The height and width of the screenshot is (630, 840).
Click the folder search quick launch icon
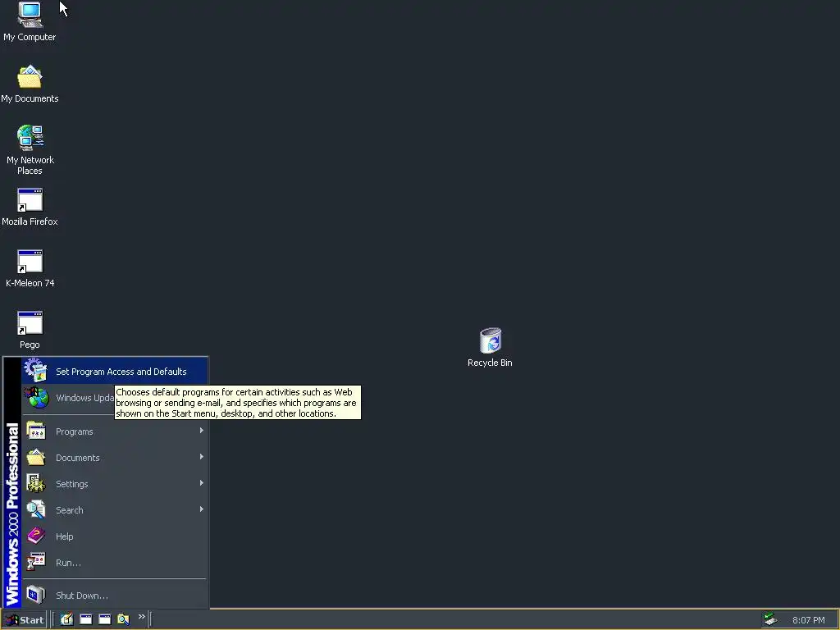click(x=123, y=619)
